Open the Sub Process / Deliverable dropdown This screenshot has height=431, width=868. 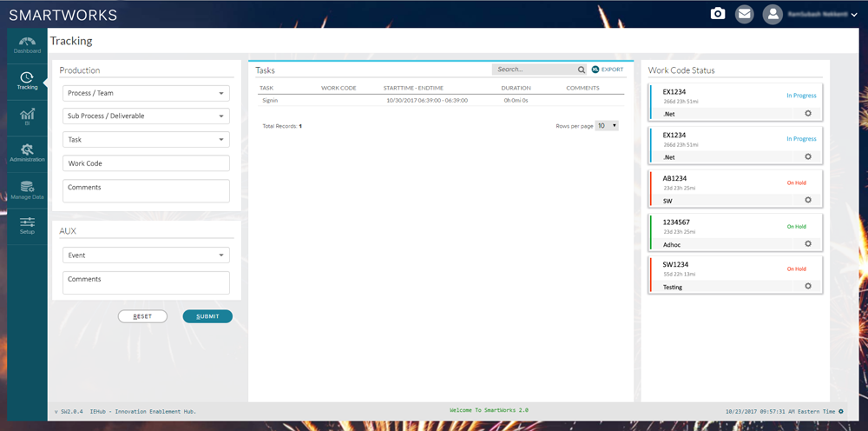tap(146, 116)
